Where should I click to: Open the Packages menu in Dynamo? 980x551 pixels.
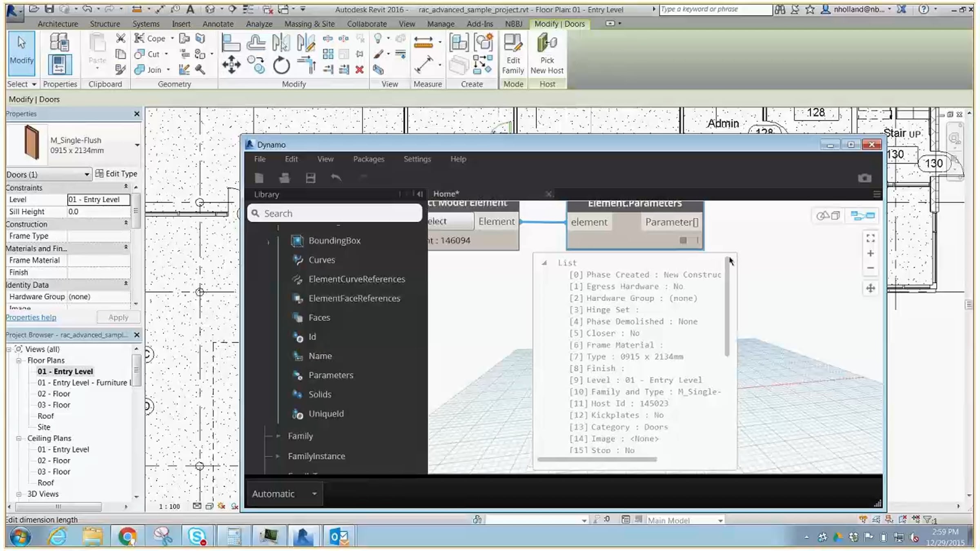(x=368, y=159)
